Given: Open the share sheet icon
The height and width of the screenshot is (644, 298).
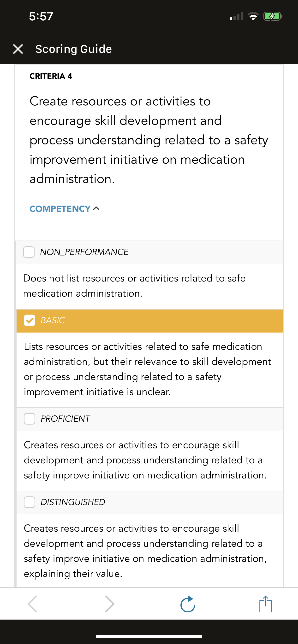Looking at the screenshot, I should (265, 604).
